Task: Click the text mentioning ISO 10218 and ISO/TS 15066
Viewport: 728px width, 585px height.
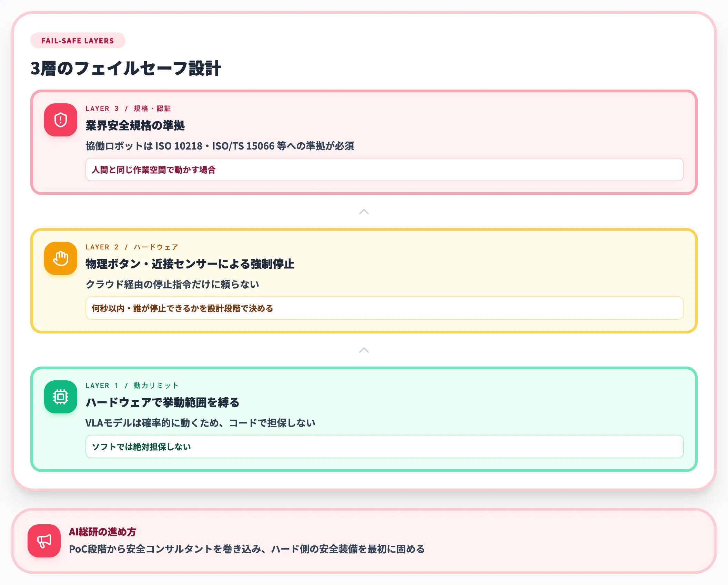Action: point(220,146)
